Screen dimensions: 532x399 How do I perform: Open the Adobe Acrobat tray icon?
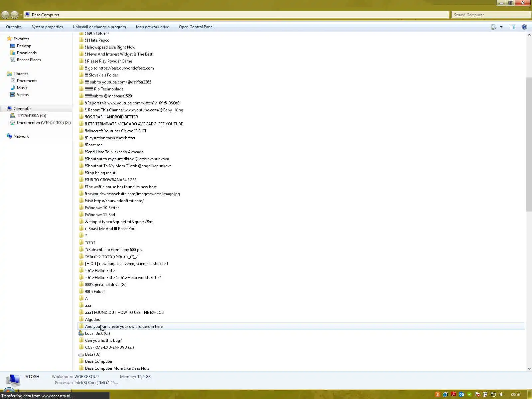pos(454,395)
